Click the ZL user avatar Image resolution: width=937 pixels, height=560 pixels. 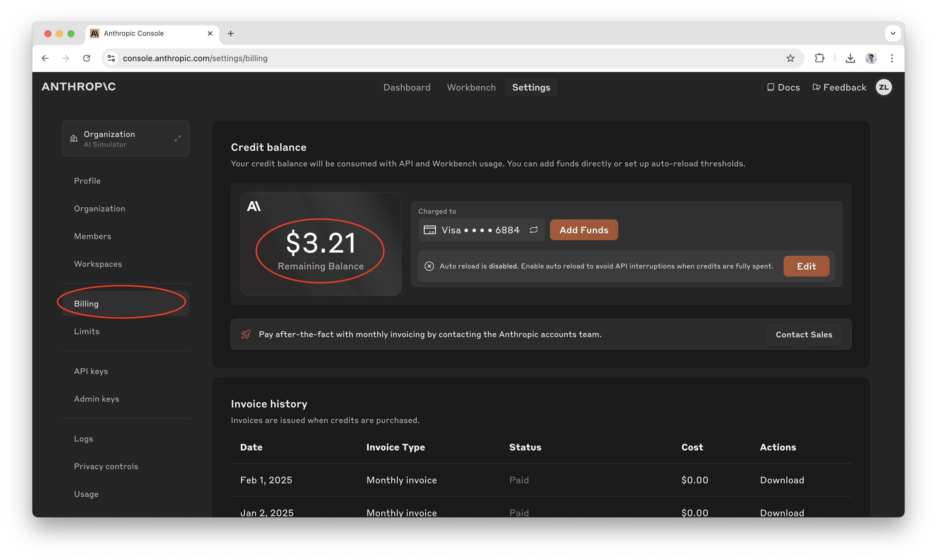(883, 87)
